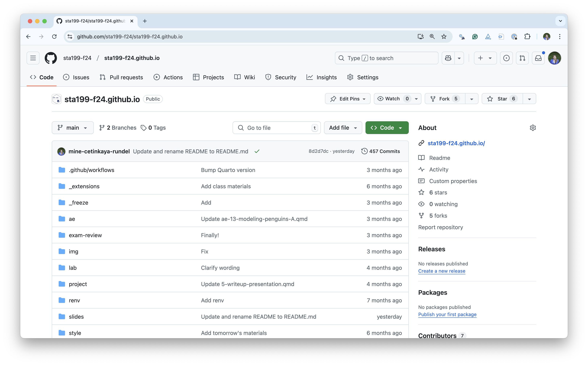The image size is (588, 365).
Task: Open repository About settings gear
Action: 533,128
